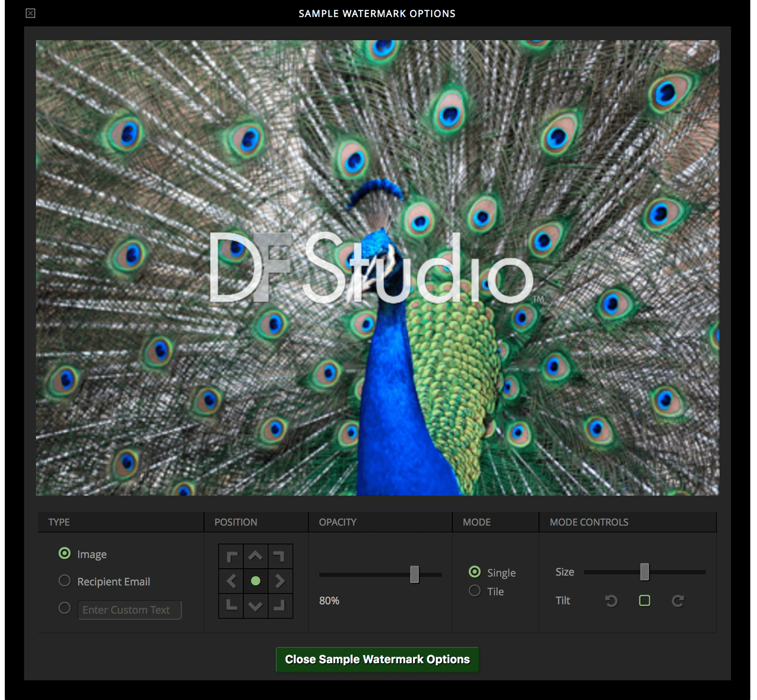Choose Tile watermark mode
The width and height of the screenshot is (757, 700).
[474, 591]
